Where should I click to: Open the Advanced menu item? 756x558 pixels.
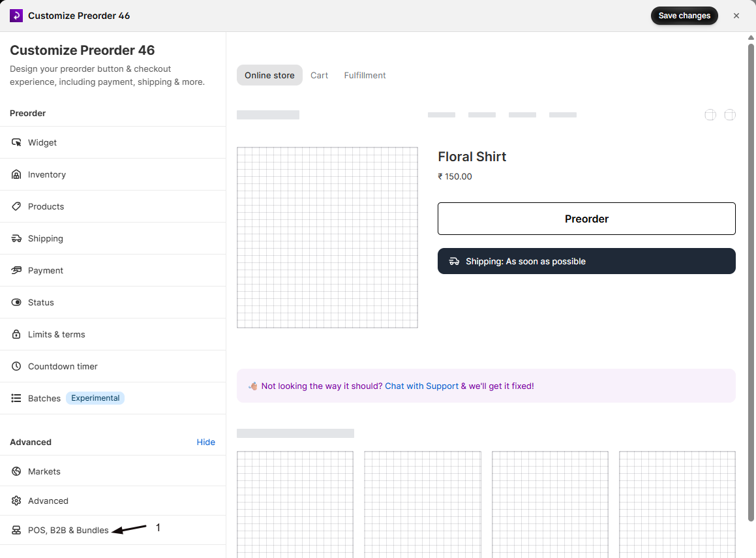click(x=113, y=501)
